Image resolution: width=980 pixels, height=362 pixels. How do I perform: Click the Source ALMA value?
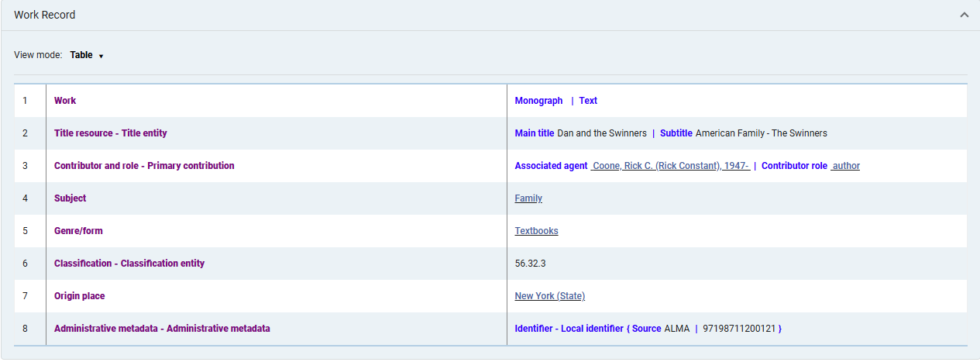point(676,329)
